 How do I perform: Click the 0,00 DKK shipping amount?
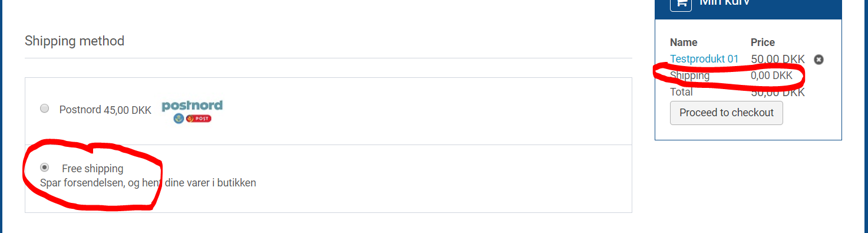click(771, 76)
